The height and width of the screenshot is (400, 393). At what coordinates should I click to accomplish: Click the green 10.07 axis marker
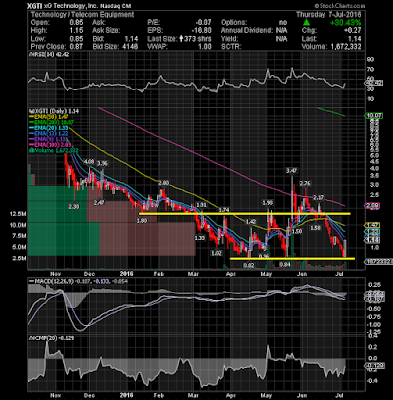[374, 116]
